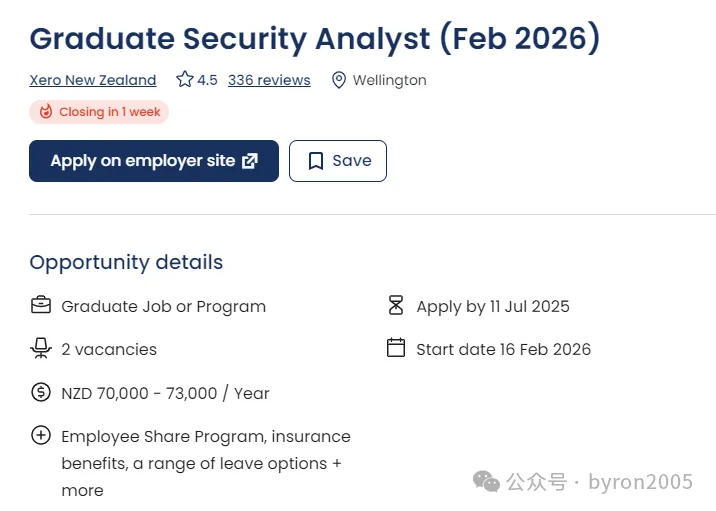This screenshot has height=511, width=716.
Task: Click the bookmark icon in Save button
Action: [316, 161]
